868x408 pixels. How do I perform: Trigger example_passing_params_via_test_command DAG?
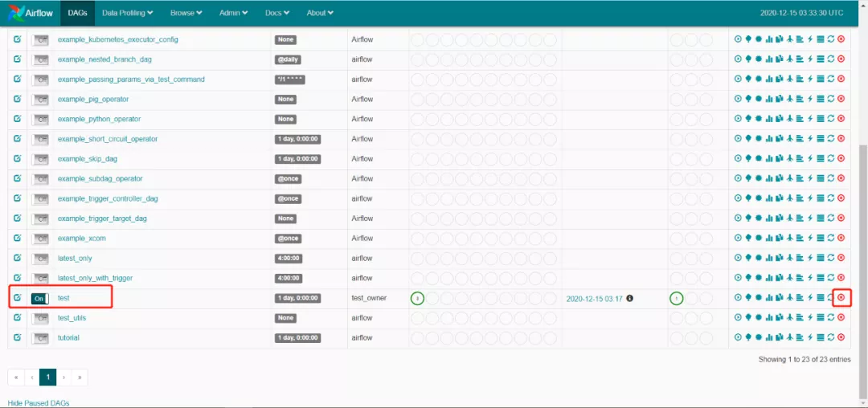737,79
